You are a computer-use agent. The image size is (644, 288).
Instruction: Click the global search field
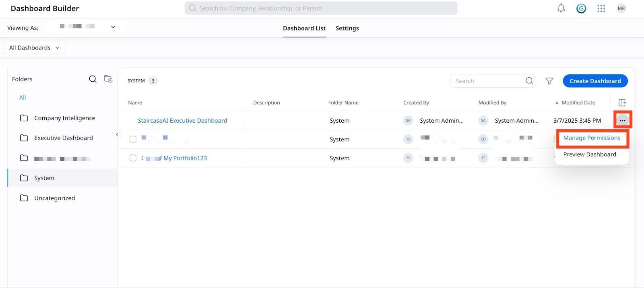pyautogui.click(x=321, y=8)
